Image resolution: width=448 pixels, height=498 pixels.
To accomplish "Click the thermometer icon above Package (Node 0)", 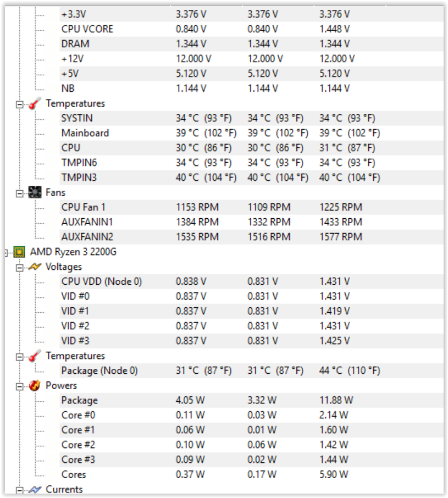I will (35, 356).
